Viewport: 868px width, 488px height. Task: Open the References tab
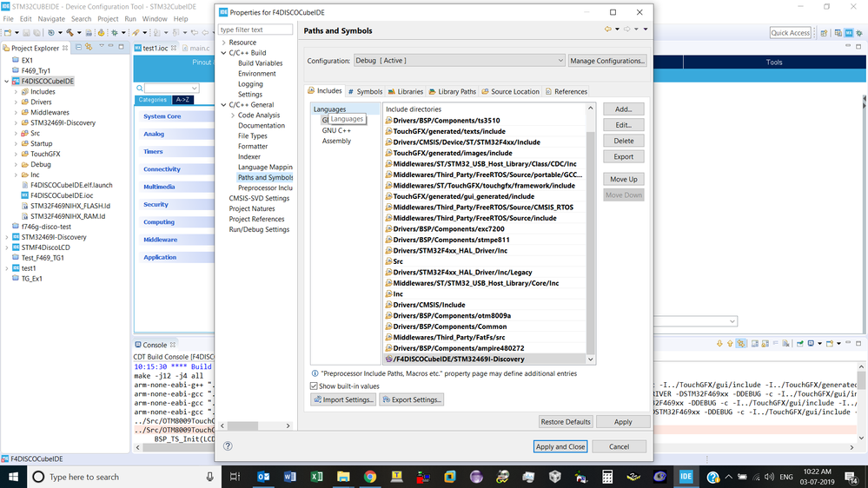[566, 91]
